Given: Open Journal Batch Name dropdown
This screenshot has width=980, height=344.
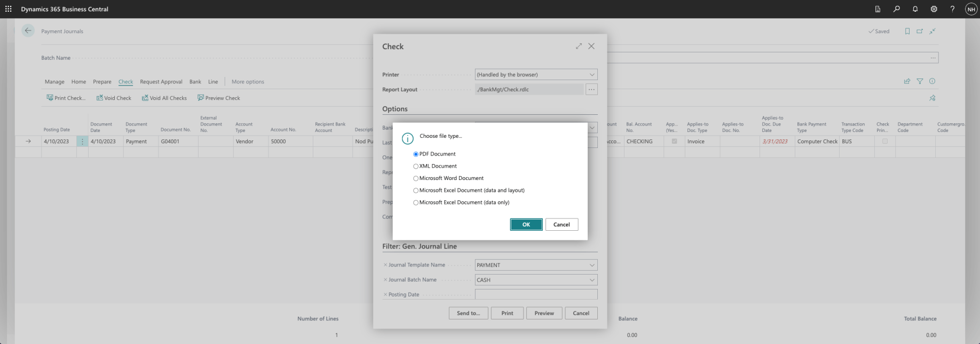Looking at the screenshot, I should click(x=592, y=280).
